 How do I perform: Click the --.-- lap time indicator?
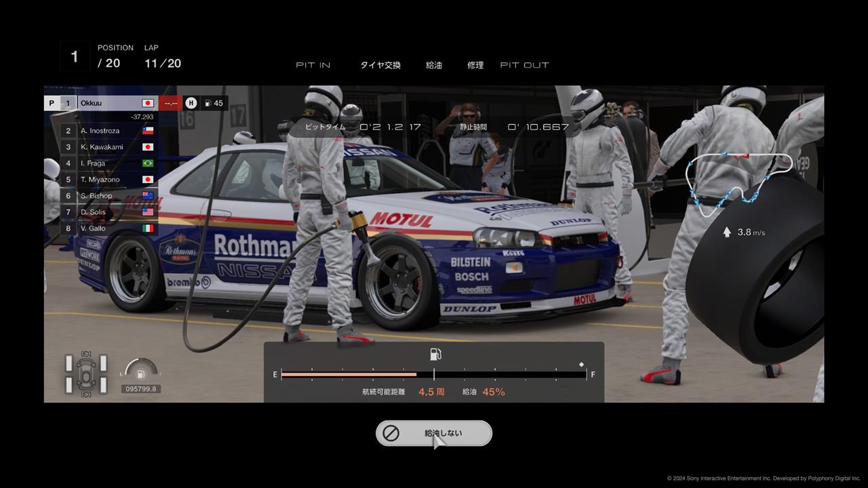(x=170, y=103)
